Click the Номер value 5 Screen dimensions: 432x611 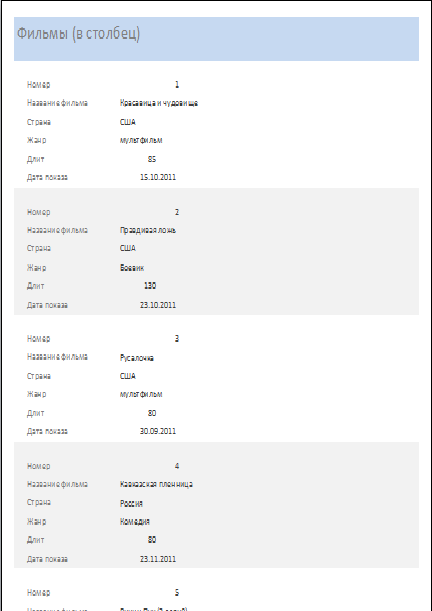pos(177,593)
